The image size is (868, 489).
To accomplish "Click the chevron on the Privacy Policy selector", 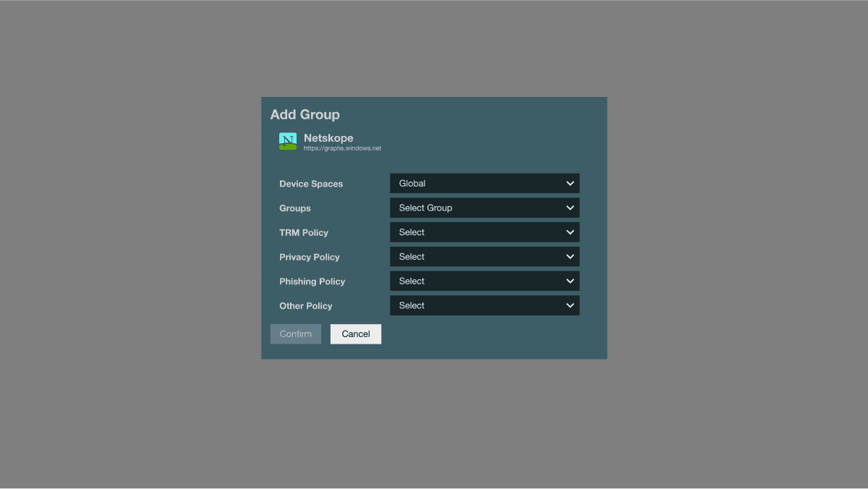I will tap(569, 256).
